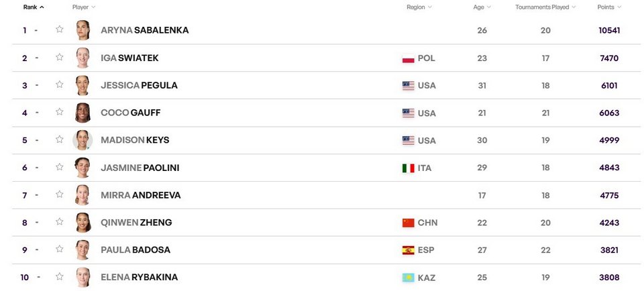Toggle the star next to Iga Swiatek
The image size is (644, 291).
click(60, 57)
